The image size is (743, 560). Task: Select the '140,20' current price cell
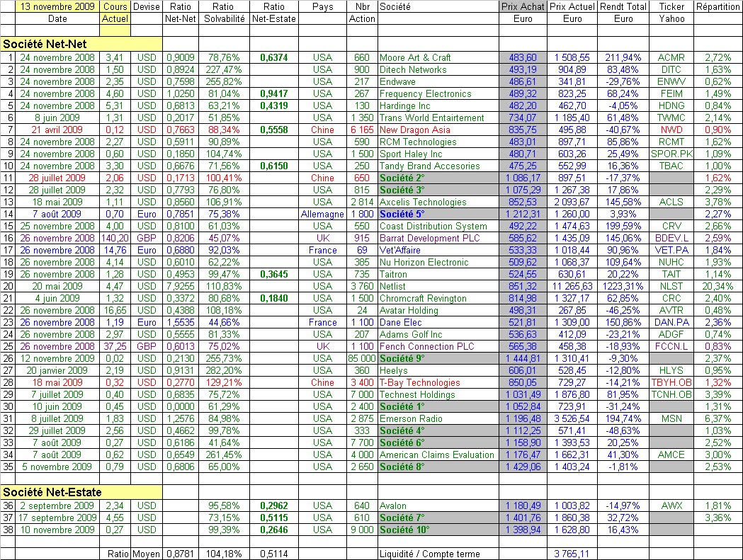115,239
